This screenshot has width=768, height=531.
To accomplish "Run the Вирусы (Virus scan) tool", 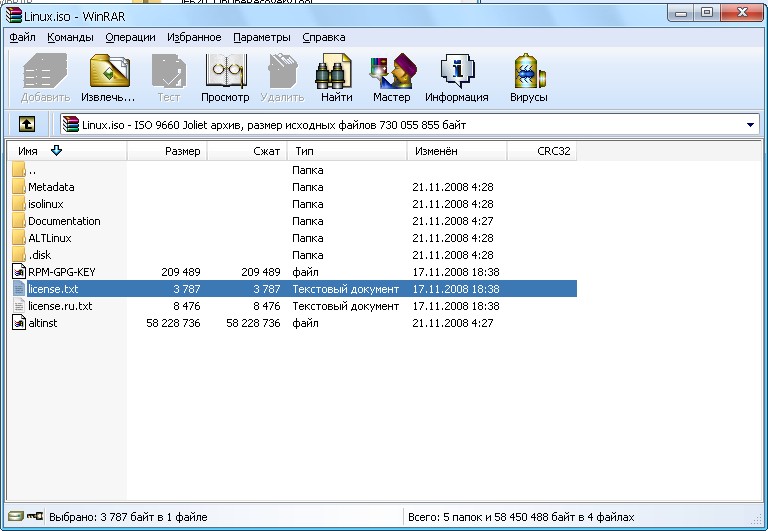I will (x=528, y=78).
